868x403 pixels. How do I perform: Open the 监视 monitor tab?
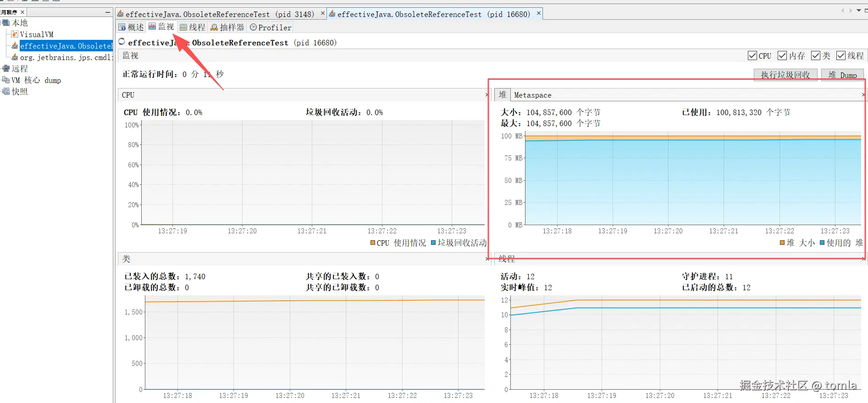point(161,27)
